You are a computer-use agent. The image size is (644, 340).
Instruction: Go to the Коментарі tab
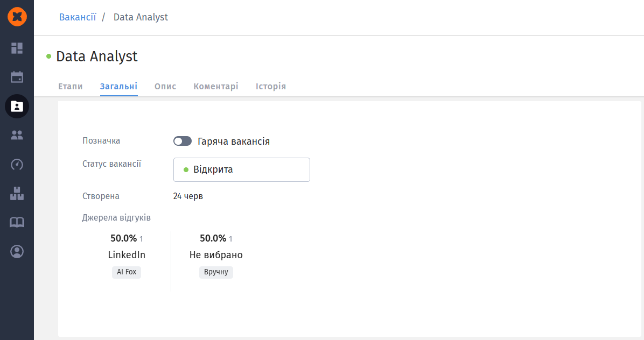point(216,86)
